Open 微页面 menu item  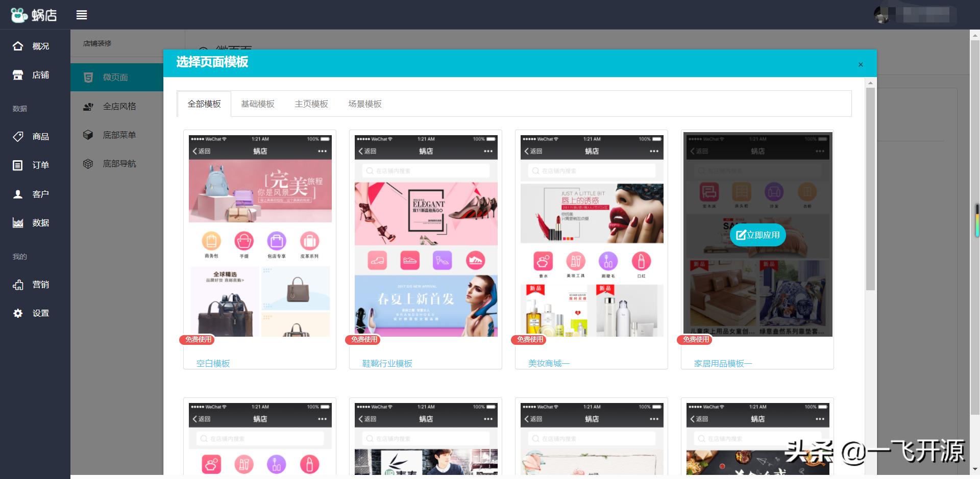click(x=117, y=77)
